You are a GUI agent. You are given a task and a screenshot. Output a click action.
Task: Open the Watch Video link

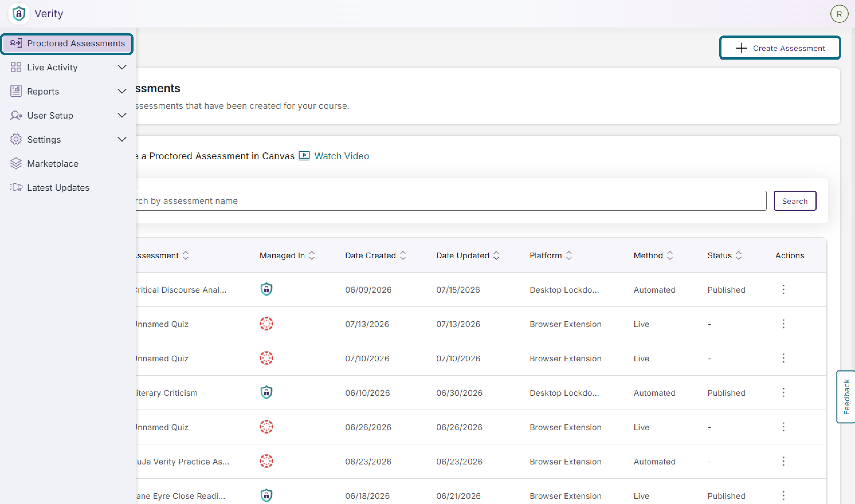pyautogui.click(x=342, y=156)
